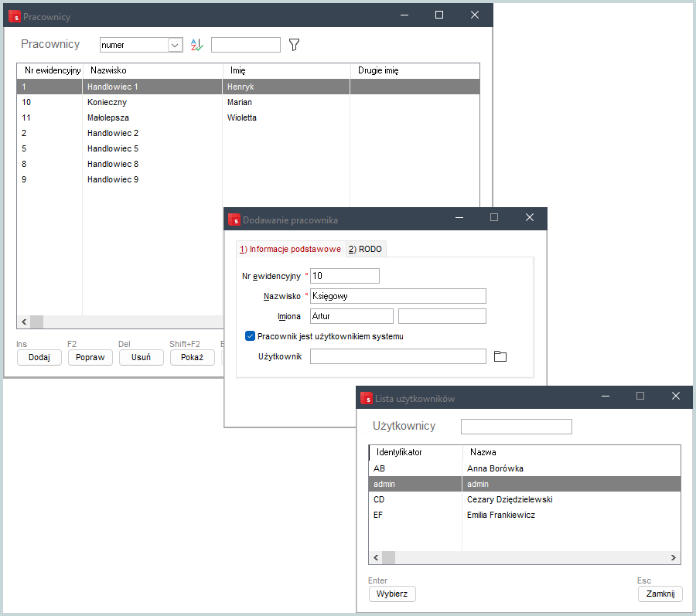The image size is (696, 616).
Task: Click the filter text field in Pracownicy
Action: coord(245,45)
